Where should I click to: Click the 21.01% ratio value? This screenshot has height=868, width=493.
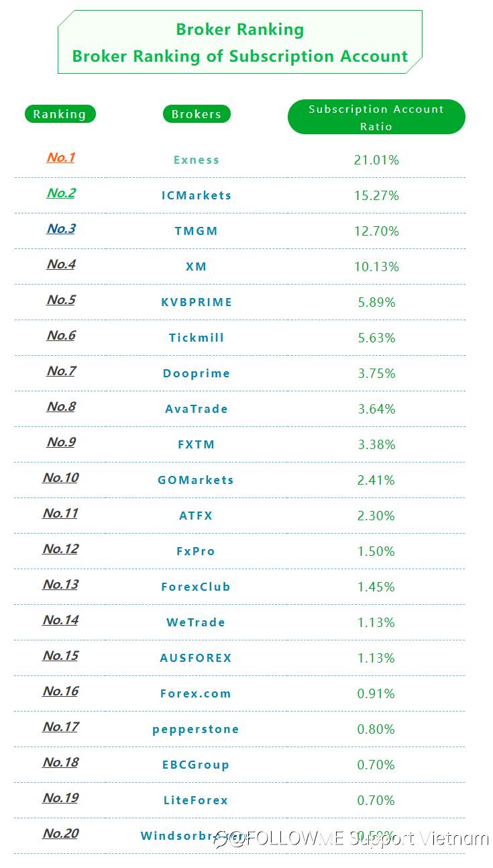click(376, 160)
